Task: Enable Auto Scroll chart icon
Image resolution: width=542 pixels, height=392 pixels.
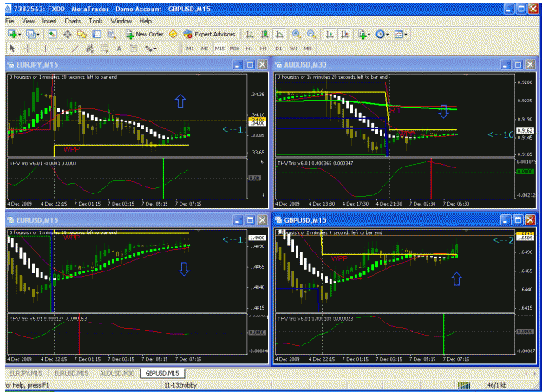Action: coord(330,34)
